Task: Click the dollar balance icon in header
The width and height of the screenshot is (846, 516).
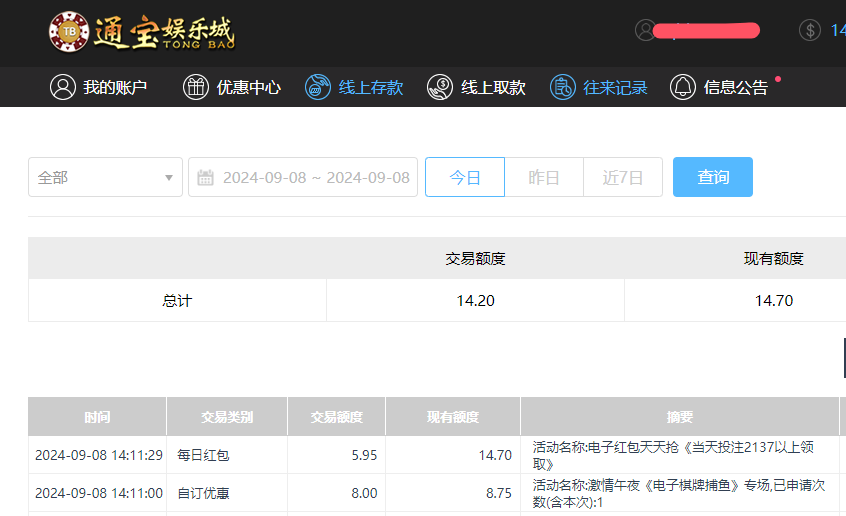Action: 809,30
